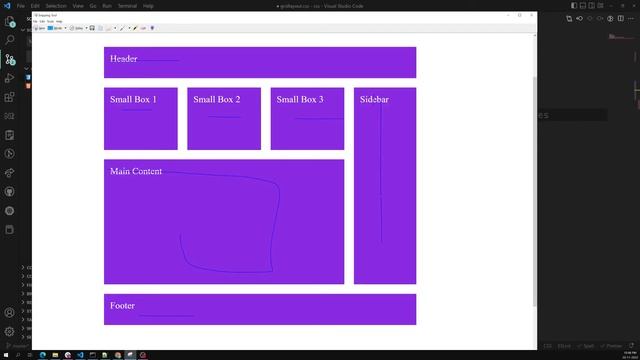Open VS Code View menu
Viewport: 640px width, 360px height.
(x=78, y=6)
